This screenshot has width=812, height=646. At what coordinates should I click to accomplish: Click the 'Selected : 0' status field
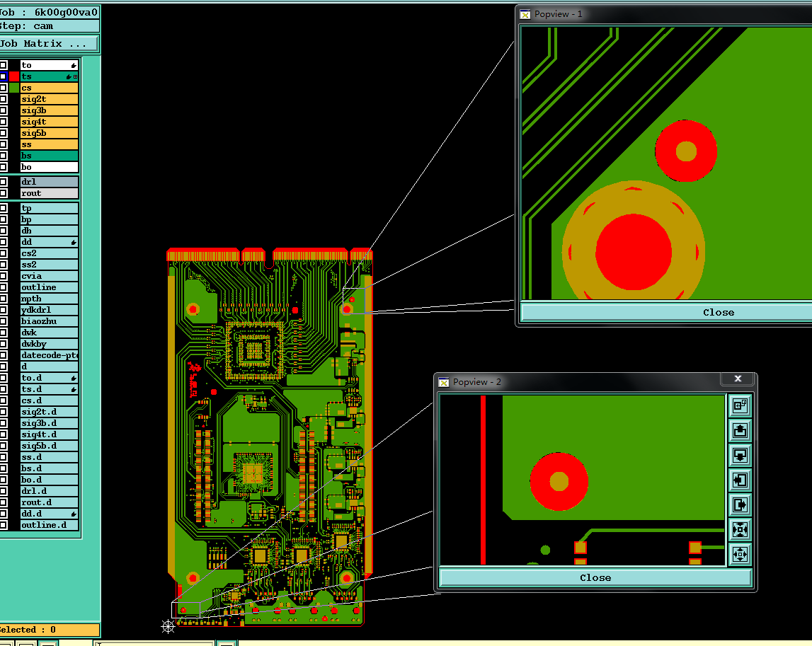[49, 630]
